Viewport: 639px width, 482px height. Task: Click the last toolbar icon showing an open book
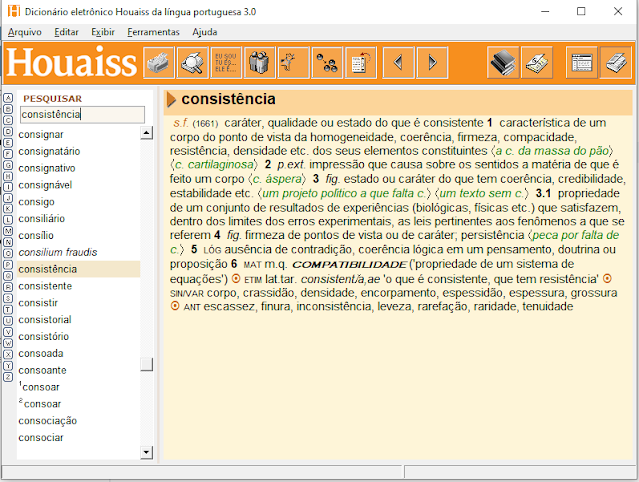pos(616,63)
